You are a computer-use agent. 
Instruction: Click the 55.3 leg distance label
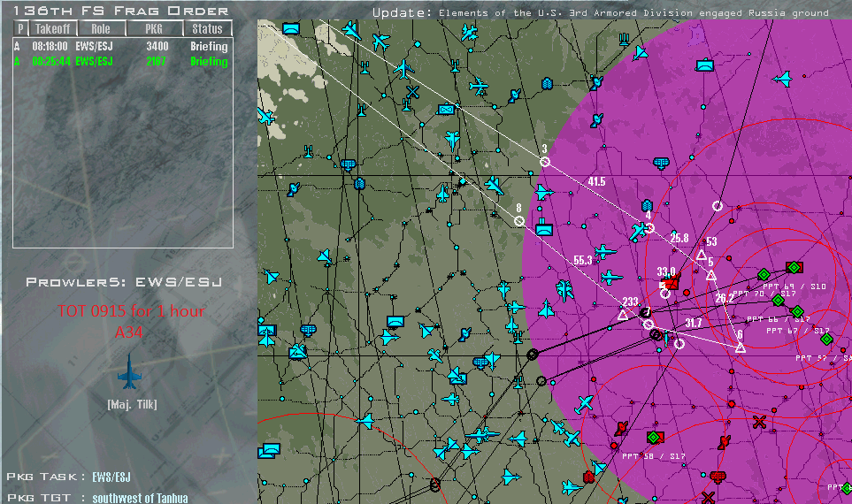coord(582,260)
